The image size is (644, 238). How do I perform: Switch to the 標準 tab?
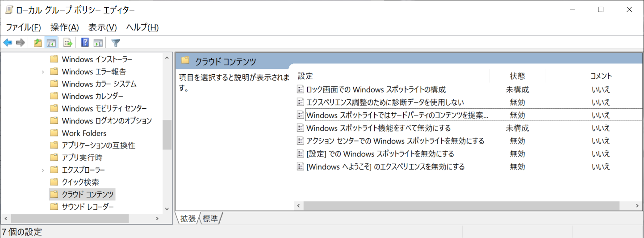click(x=210, y=219)
